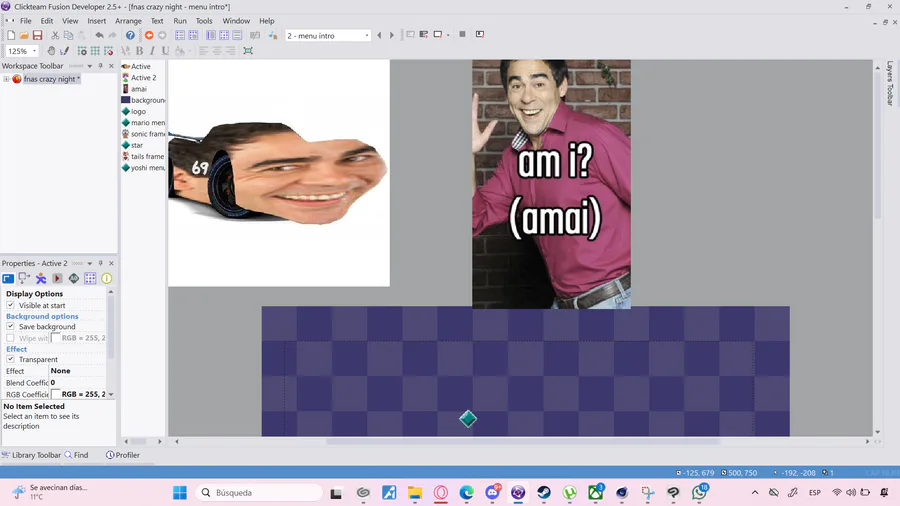Click the Italic formatting icon
The image size is (900, 506).
click(x=152, y=51)
